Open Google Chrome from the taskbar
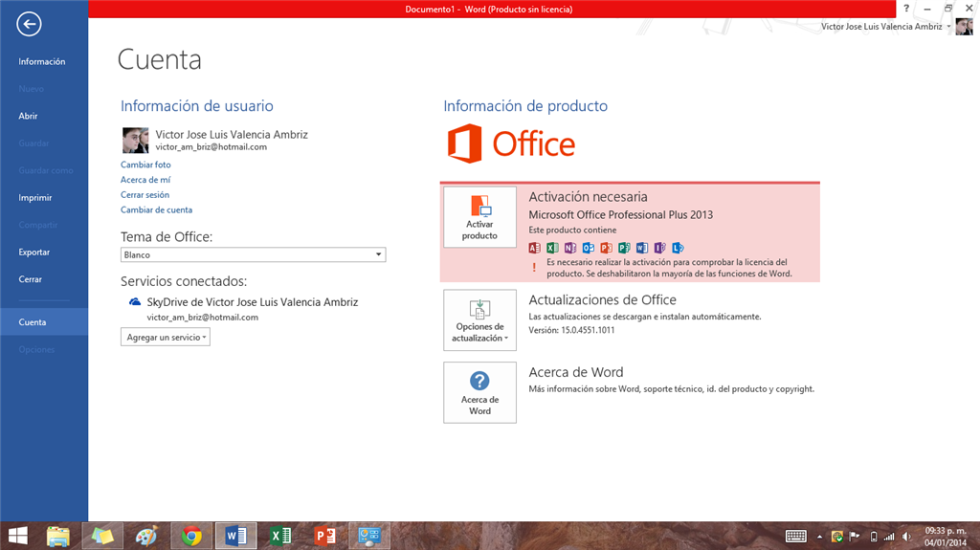This screenshot has width=980, height=550. pyautogui.click(x=191, y=537)
